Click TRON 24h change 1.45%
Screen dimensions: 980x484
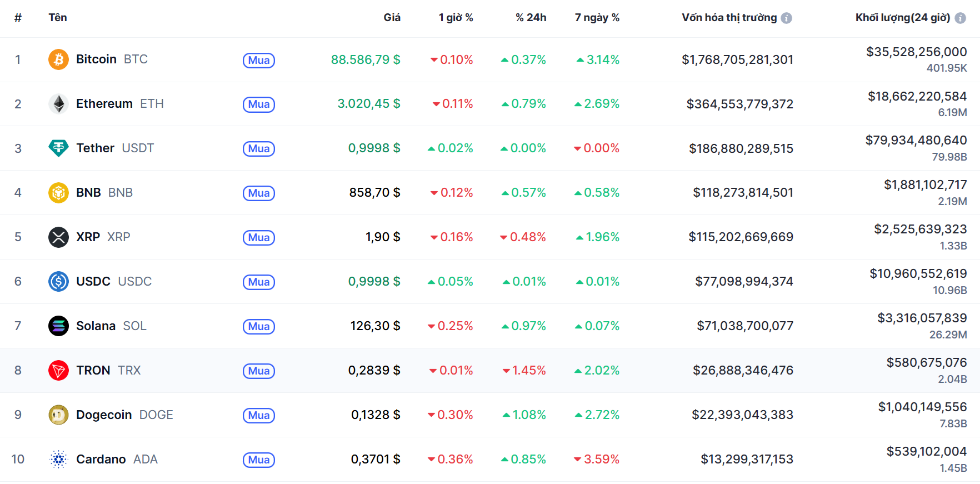(524, 371)
